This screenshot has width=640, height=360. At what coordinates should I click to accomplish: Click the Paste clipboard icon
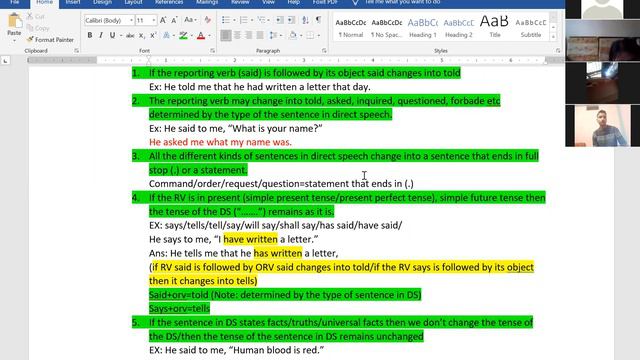coord(14,20)
